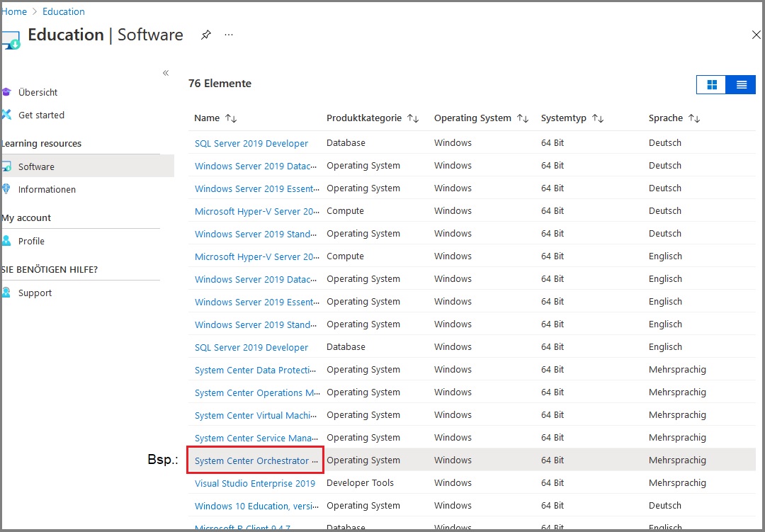Click the Get started icon
The image size is (765, 532).
(6, 115)
